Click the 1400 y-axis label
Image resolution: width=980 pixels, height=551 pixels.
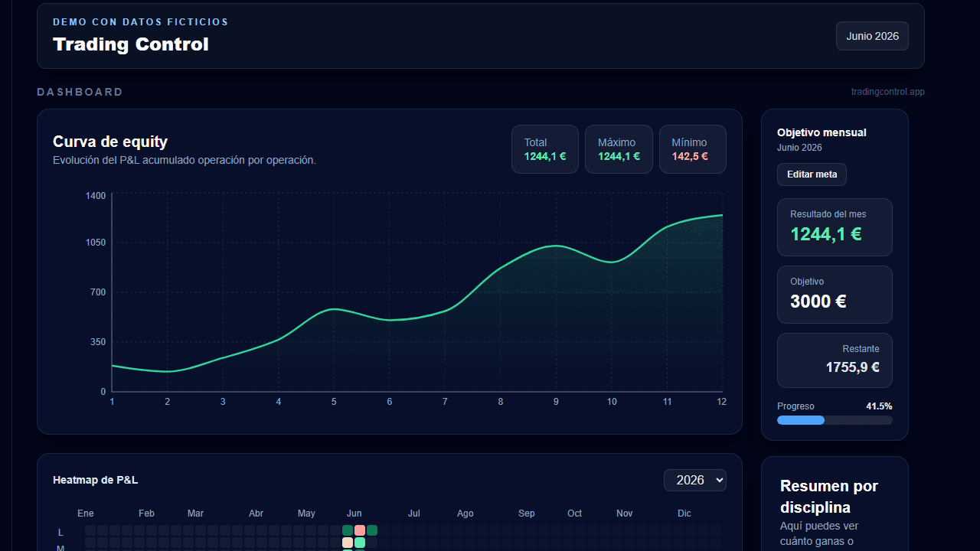tap(96, 196)
